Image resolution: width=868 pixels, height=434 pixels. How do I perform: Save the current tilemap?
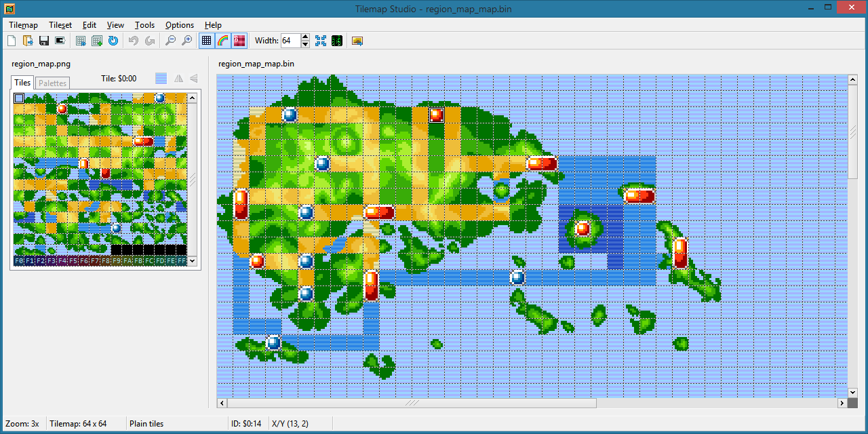point(43,40)
